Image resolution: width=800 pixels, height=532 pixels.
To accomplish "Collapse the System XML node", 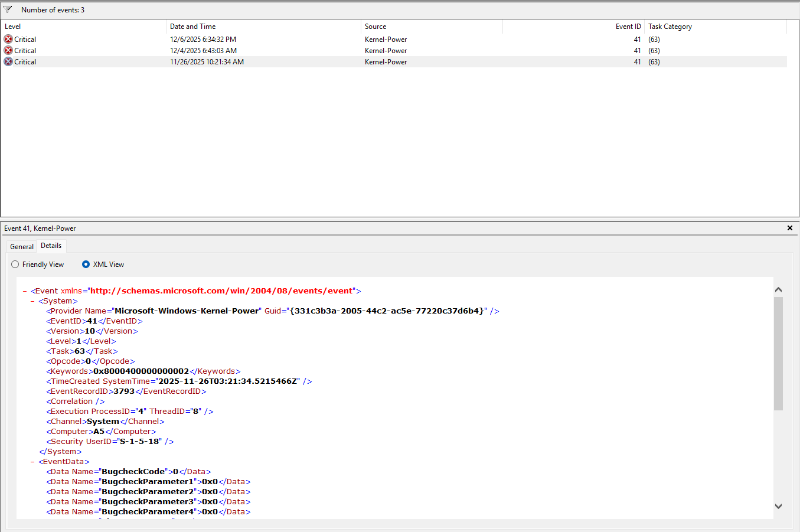I will (32, 301).
